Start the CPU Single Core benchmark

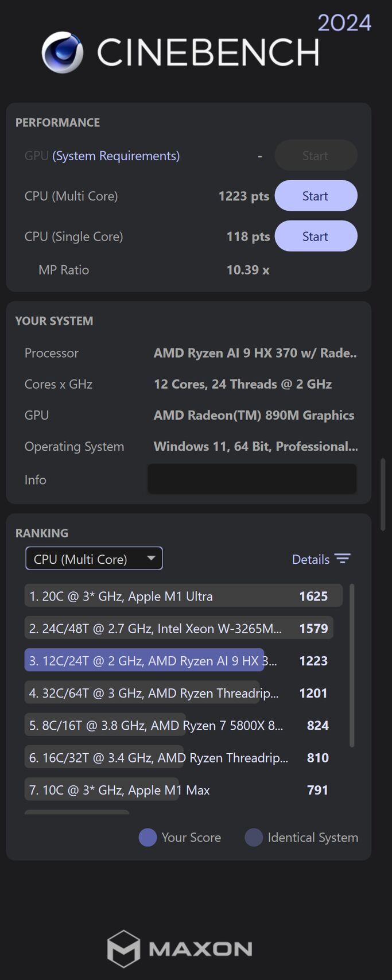coord(316,236)
